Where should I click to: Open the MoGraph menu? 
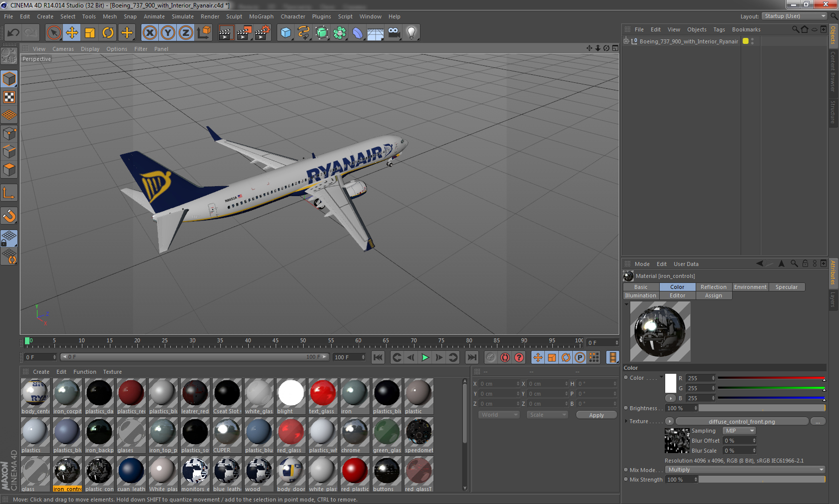click(x=261, y=16)
